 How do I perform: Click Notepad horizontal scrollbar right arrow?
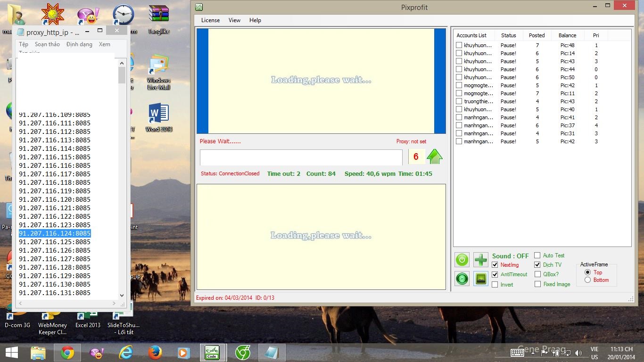coord(114,303)
